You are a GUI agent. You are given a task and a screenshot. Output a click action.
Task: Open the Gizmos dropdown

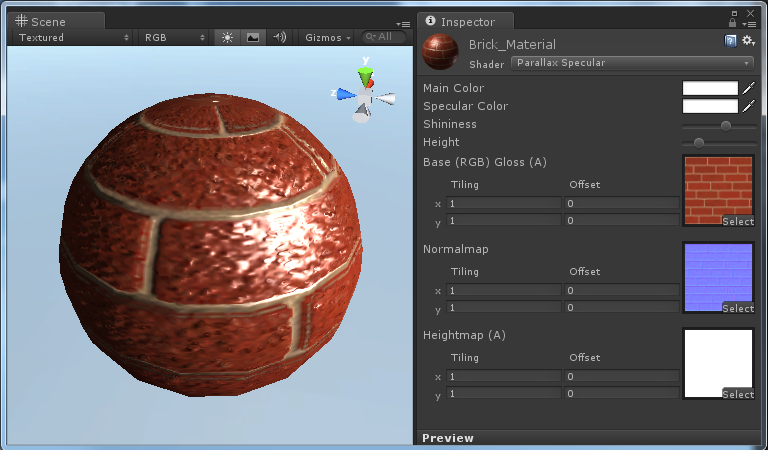[328, 37]
